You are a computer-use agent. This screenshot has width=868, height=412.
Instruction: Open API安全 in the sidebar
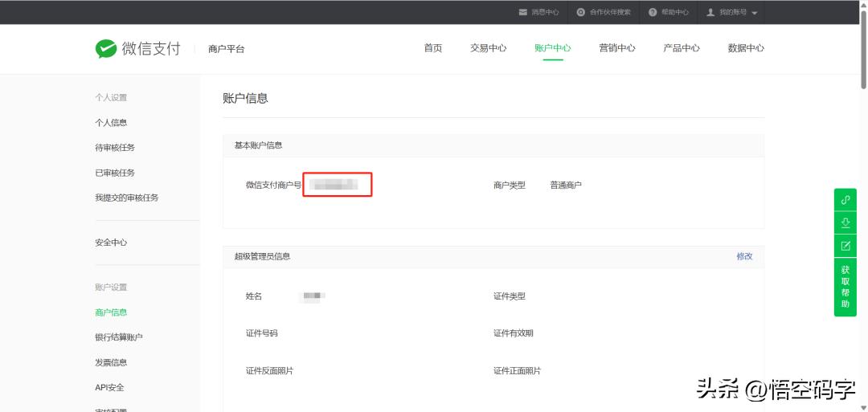[x=109, y=387]
